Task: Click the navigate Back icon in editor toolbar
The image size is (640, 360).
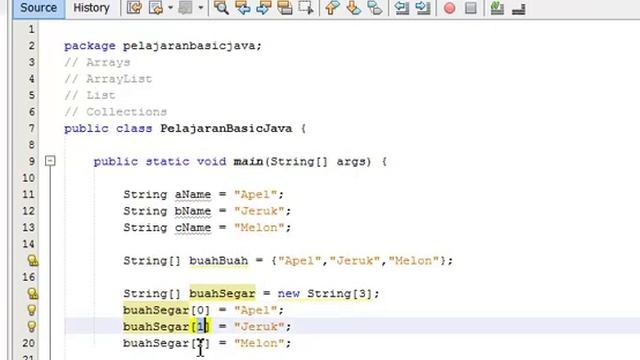Action: [x=156, y=8]
